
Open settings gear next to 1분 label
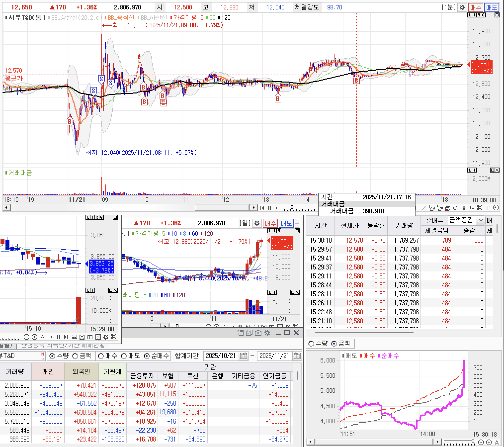[462, 7]
